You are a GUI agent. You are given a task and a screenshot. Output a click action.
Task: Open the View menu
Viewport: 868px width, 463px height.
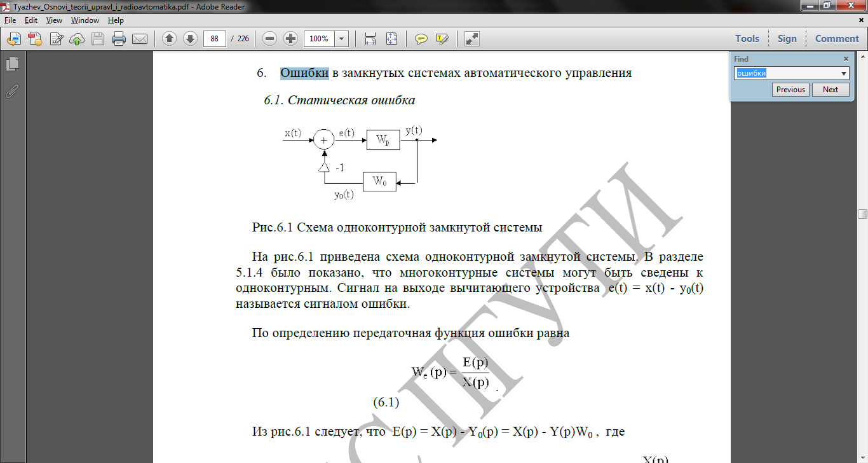click(x=54, y=20)
